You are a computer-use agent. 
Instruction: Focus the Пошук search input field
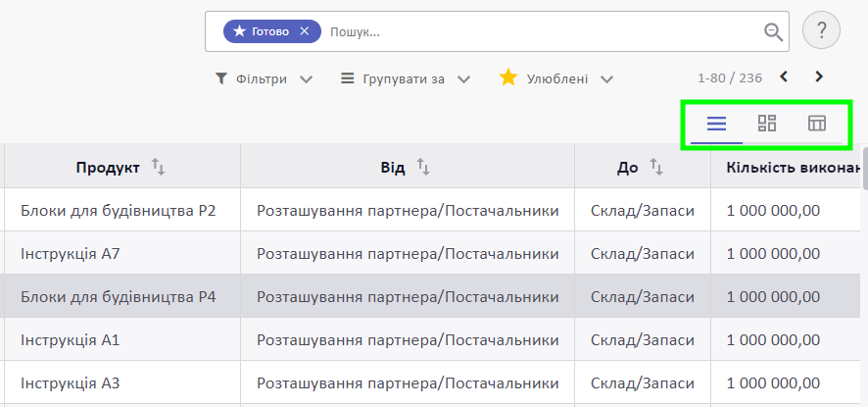tap(543, 31)
